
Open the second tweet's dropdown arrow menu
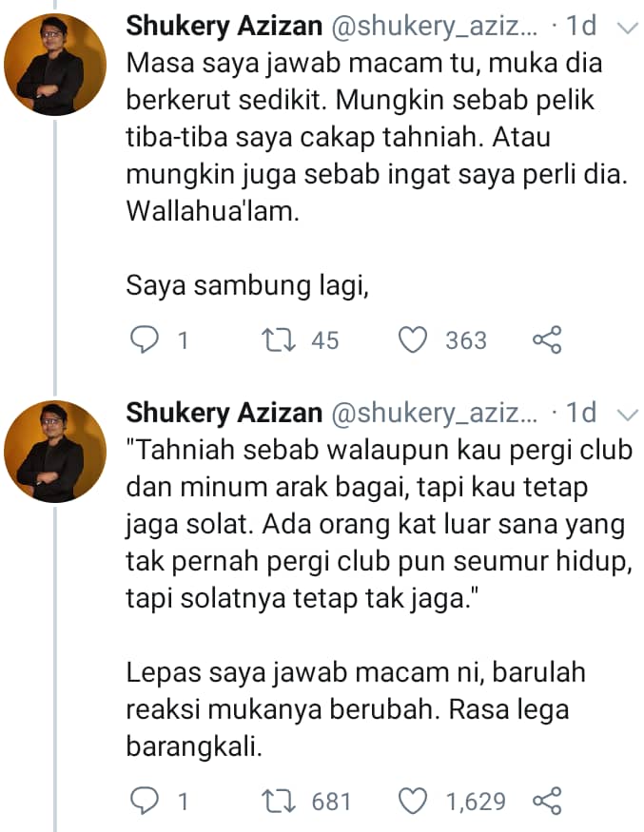(x=627, y=415)
